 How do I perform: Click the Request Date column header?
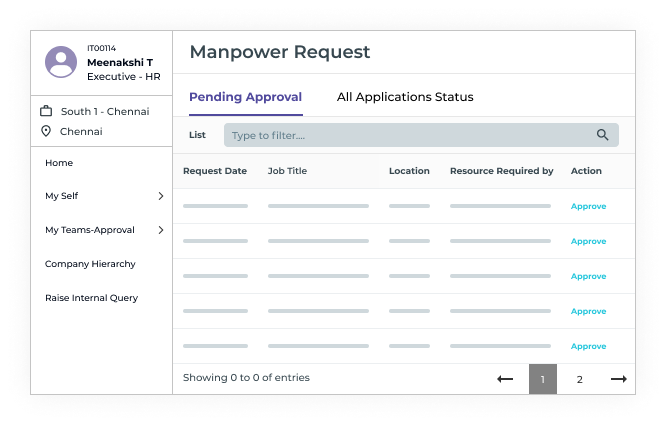pos(215,171)
